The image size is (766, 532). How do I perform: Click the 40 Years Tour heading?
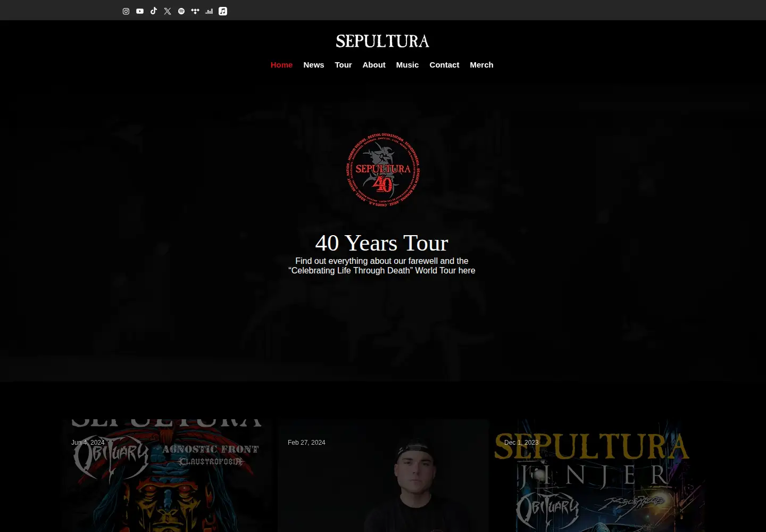(x=382, y=243)
